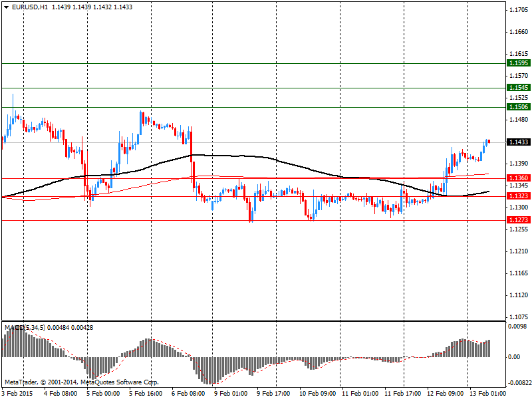This screenshot has height=399, width=532.
Task: Click the 1.1120 price scale value
Action: (x=519, y=295)
